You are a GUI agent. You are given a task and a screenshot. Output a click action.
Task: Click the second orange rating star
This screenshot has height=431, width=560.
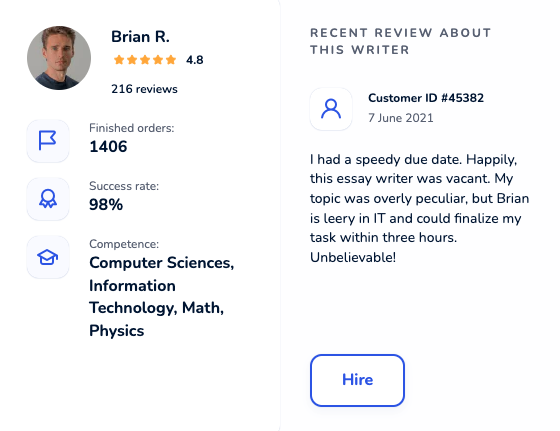[x=132, y=60]
